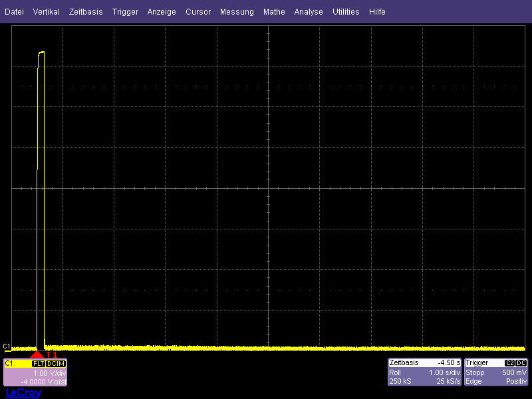532x399 pixels.
Task: Click the Roll mode label
Action: 394,372
